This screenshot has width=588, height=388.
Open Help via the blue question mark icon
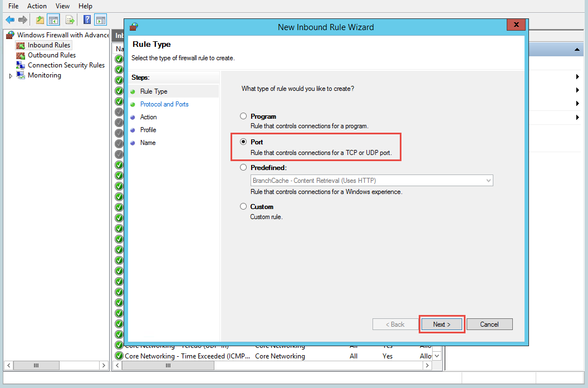point(87,20)
